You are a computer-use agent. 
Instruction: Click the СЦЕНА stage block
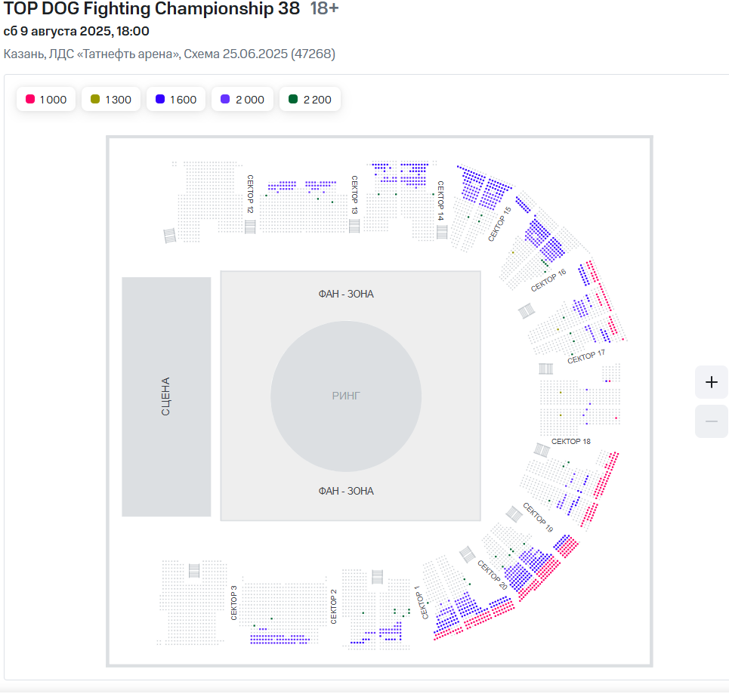[x=166, y=396]
